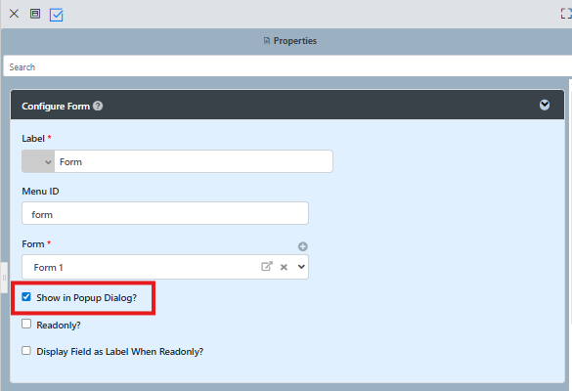
Task: Click the Configure Form section title
Action: pos(56,107)
